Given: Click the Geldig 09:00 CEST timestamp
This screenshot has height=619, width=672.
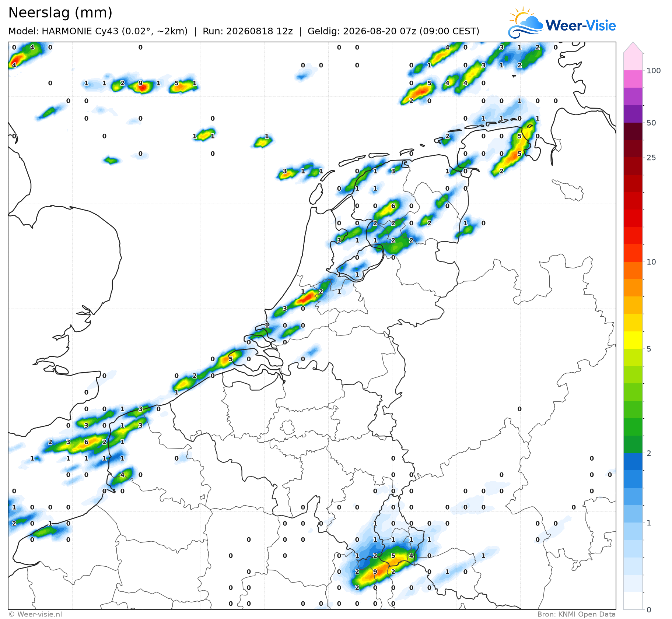Looking at the screenshot, I should pos(393,31).
